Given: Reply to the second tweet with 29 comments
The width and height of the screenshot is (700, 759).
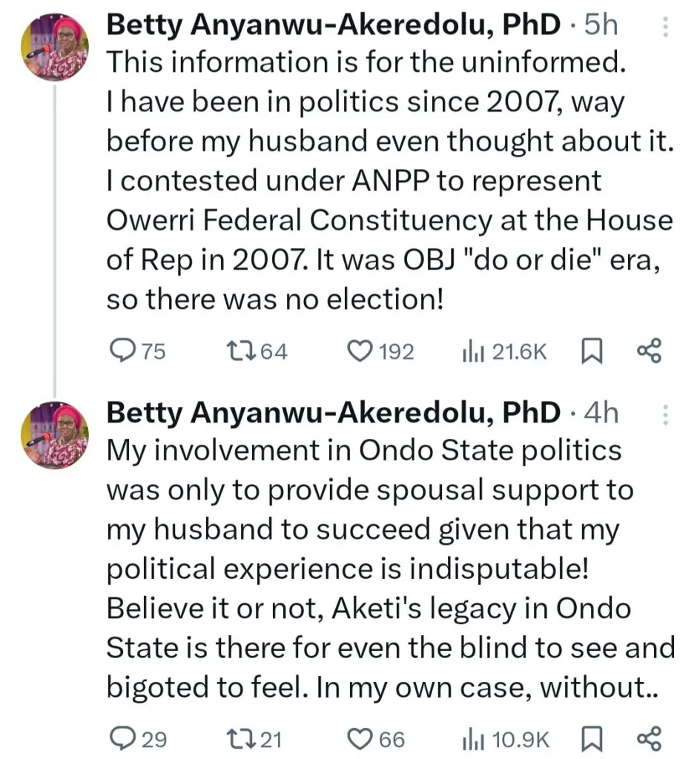Looking at the screenshot, I should pos(121,738).
